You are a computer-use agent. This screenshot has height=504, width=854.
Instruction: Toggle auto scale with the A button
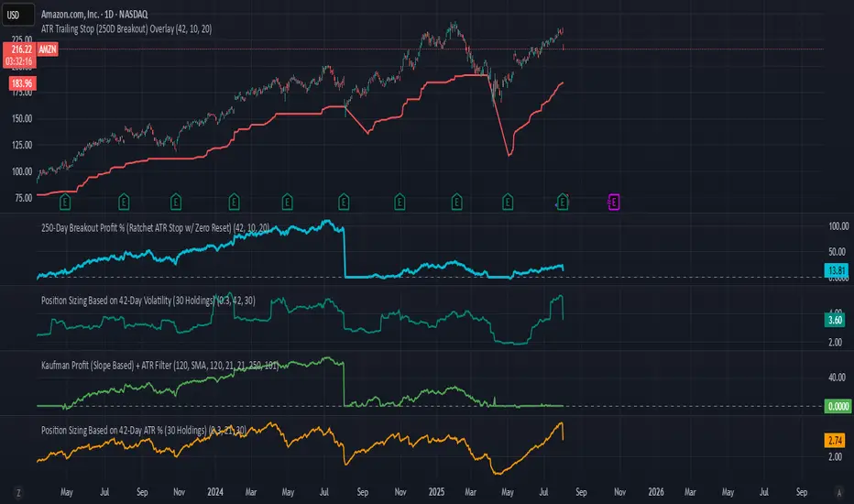click(x=839, y=493)
